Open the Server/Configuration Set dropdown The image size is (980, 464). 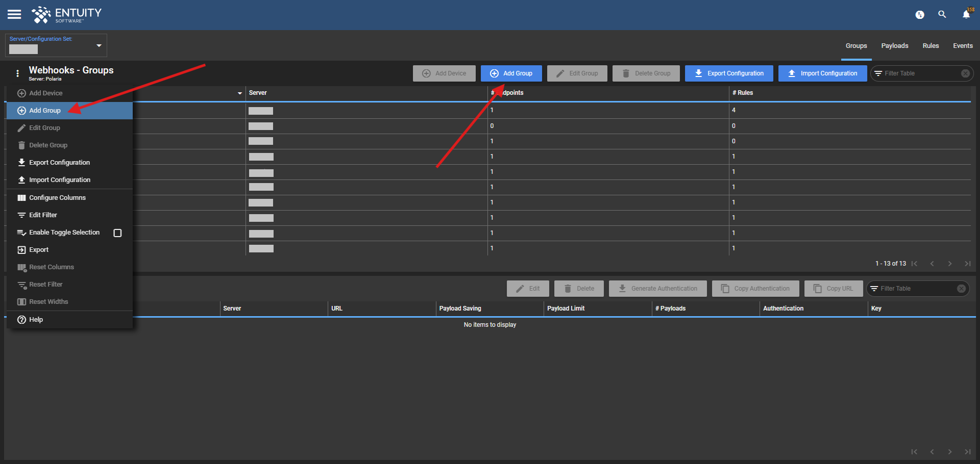56,45
